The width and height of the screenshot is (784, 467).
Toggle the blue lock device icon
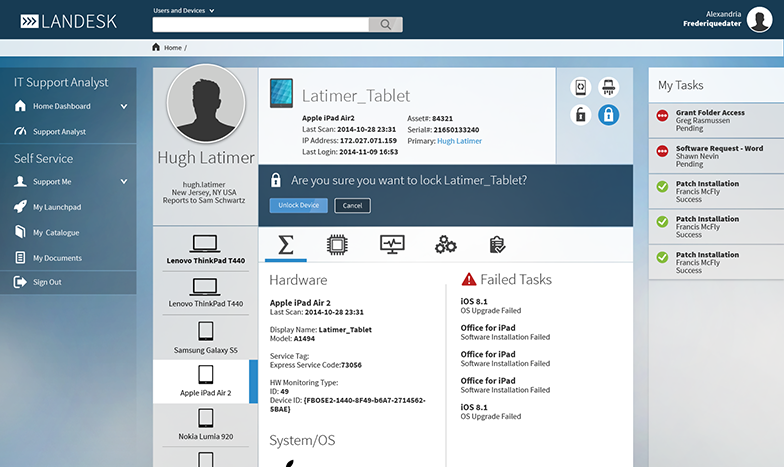[x=608, y=115]
